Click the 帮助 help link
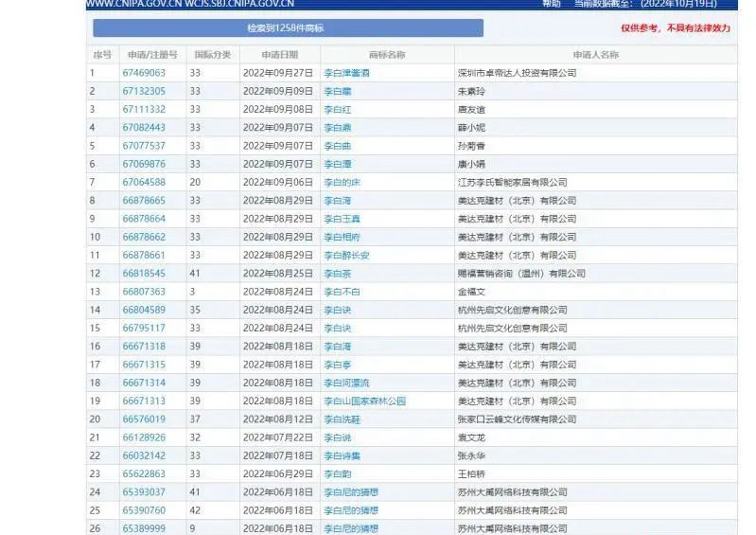This screenshot has width=756, height=535. (x=551, y=4)
